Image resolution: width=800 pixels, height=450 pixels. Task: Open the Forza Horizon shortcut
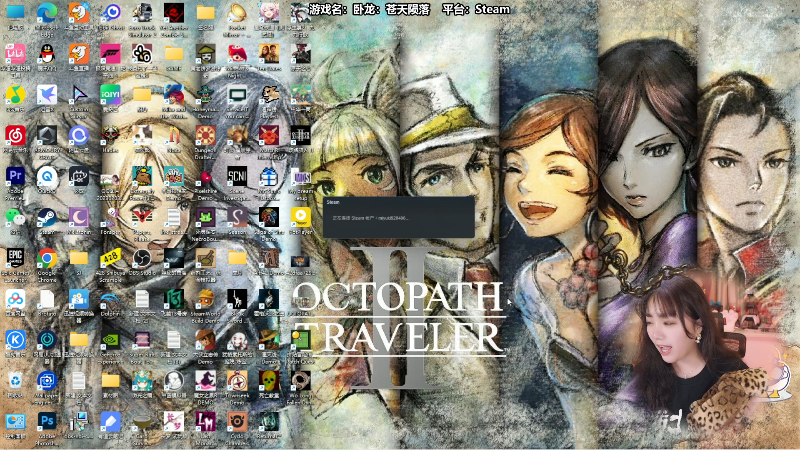(x=110, y=54)
